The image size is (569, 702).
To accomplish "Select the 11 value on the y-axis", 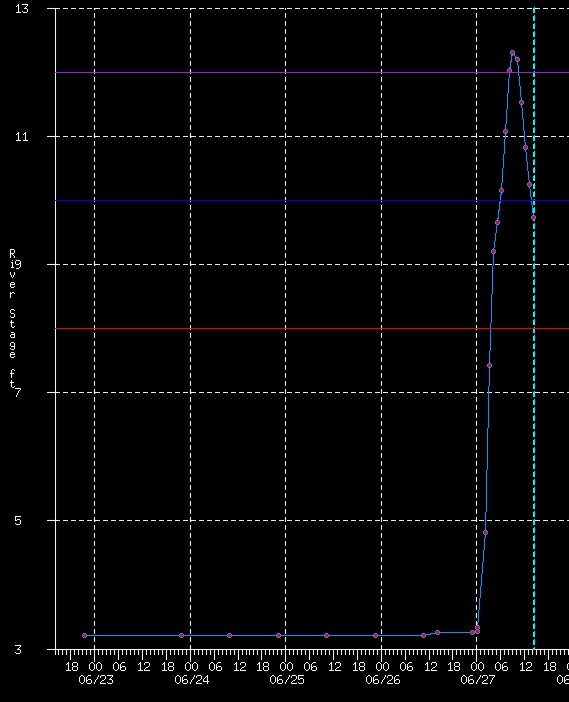I will (21, 137).
